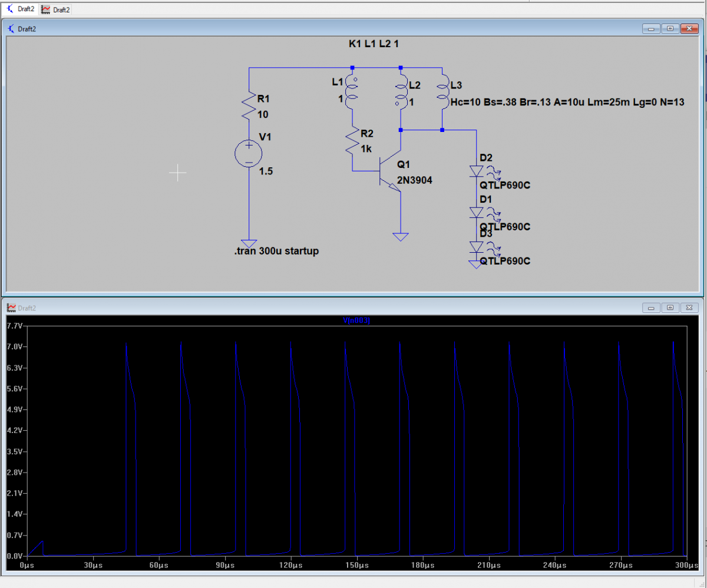Screen dimensions: 707x588
Task: Click L3 core parameters Hc=10 text
Action: tap(567, 102)
